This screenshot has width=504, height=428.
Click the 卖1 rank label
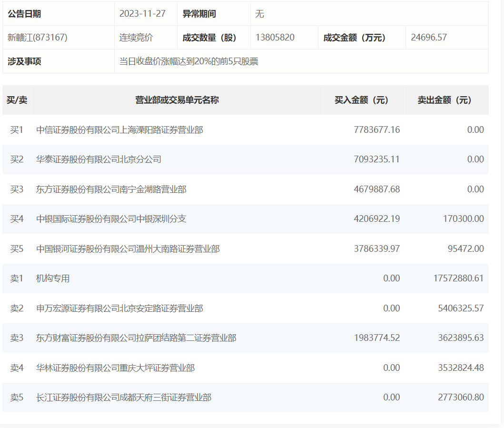point(17,278)
